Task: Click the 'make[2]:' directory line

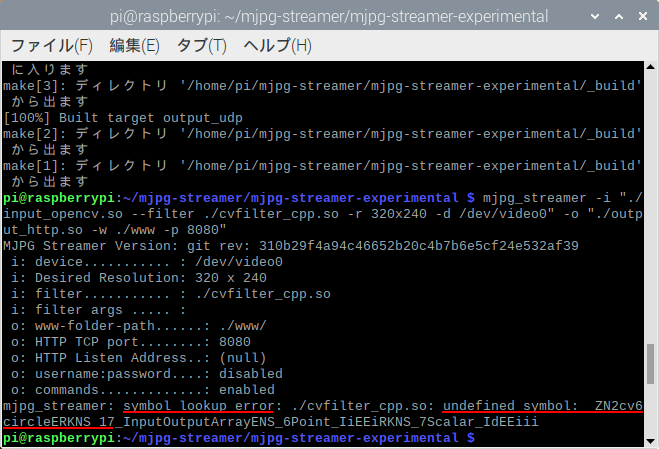Action: click(323, 134)
